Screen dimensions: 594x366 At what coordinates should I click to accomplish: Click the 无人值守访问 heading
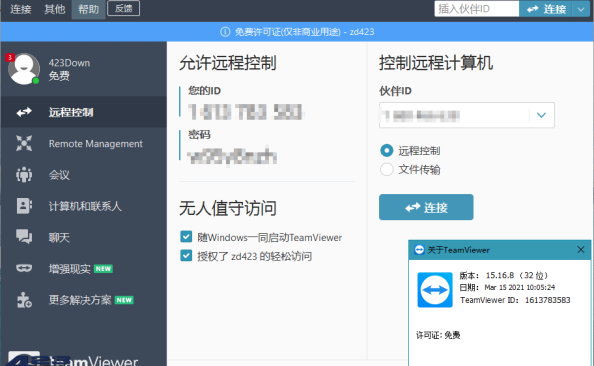[x=228, y=208]
